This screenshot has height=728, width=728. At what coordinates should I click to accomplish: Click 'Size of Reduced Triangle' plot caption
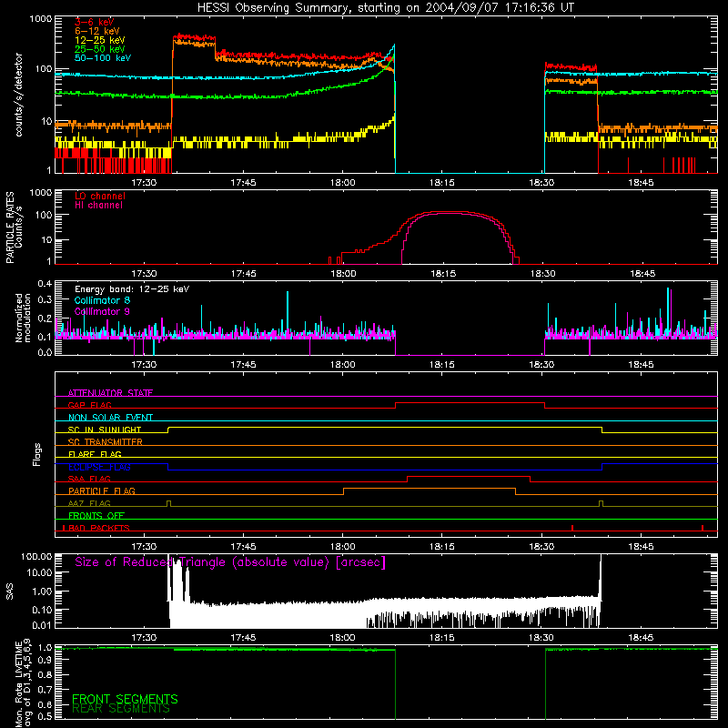point(230,562)
